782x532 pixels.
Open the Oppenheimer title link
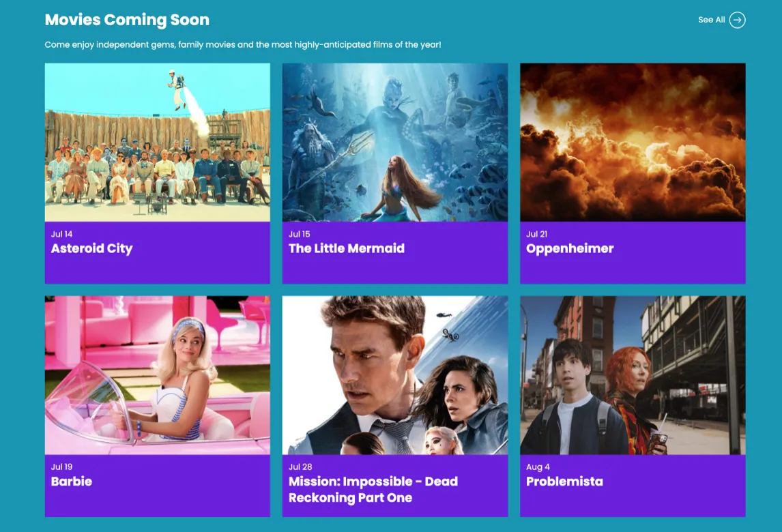570,249
